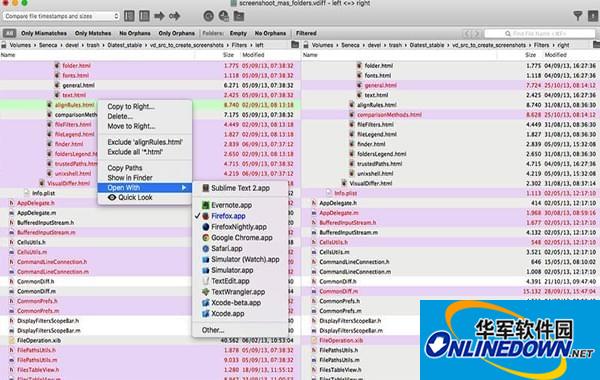Open the funnel filter icon in toolbar

click(x=578, y=16)
